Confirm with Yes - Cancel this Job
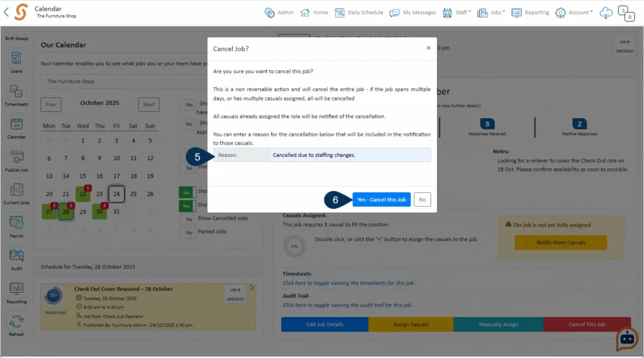This screenshot has width=644, height=358. (382, 200)
